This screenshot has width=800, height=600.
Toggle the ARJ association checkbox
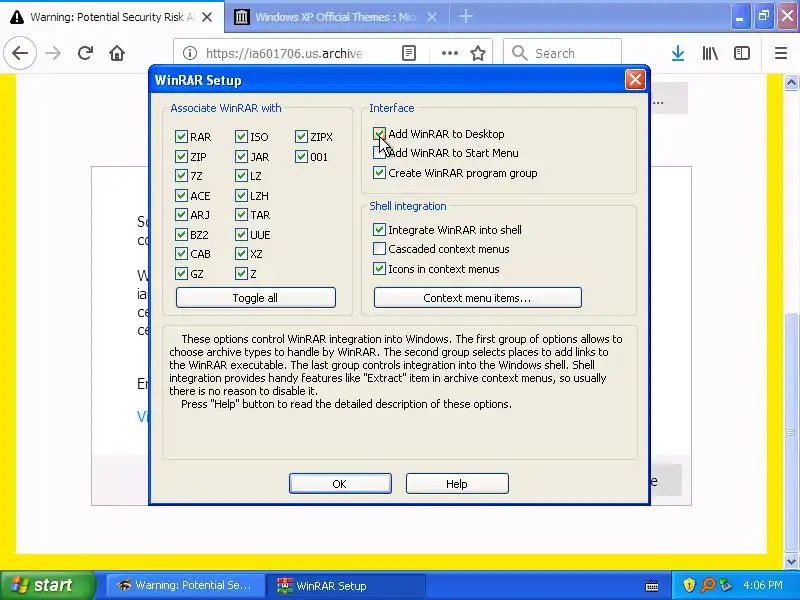181,215
